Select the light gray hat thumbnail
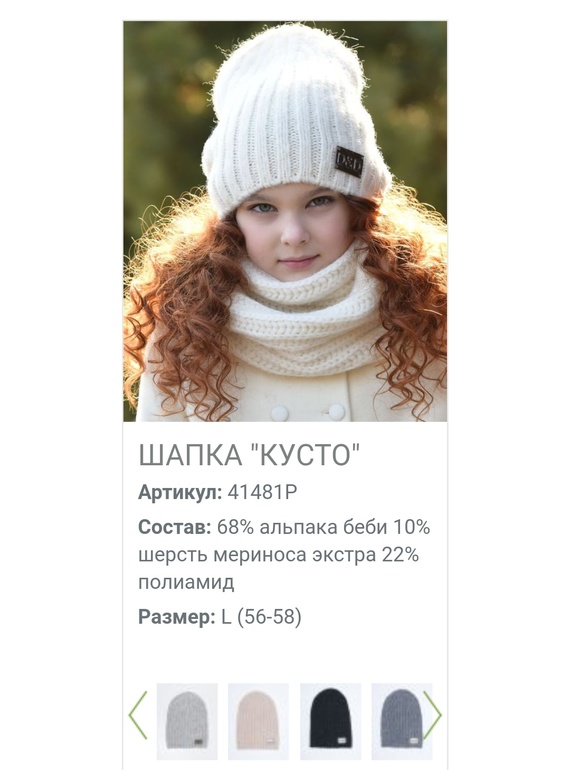This screenshot has height=770, width=570. pos(187,721)
